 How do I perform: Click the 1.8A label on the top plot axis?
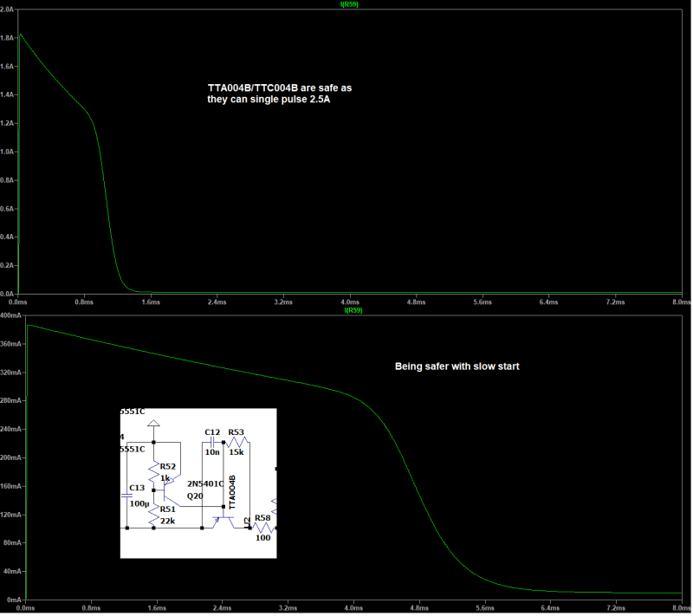click(7, 38)
